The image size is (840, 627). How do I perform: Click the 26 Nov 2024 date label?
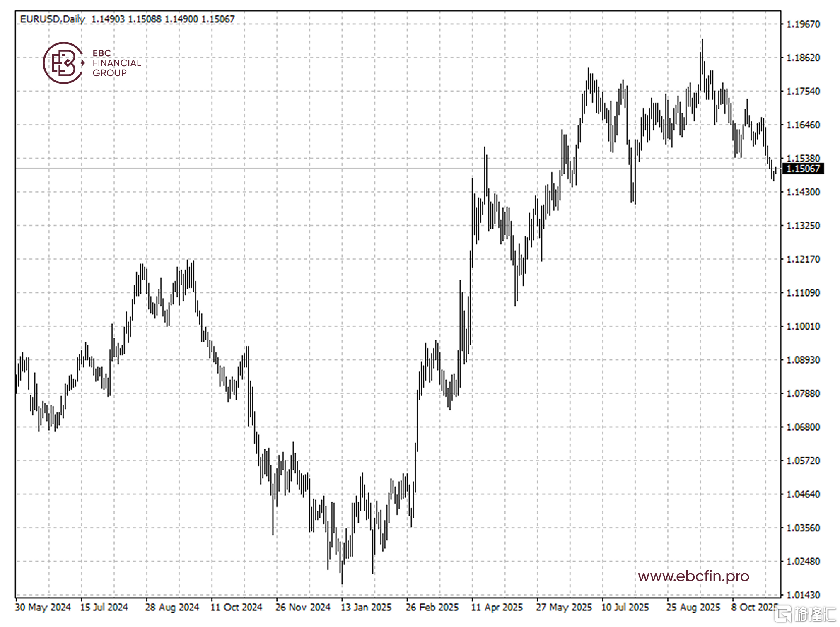(x=303, y=607)
